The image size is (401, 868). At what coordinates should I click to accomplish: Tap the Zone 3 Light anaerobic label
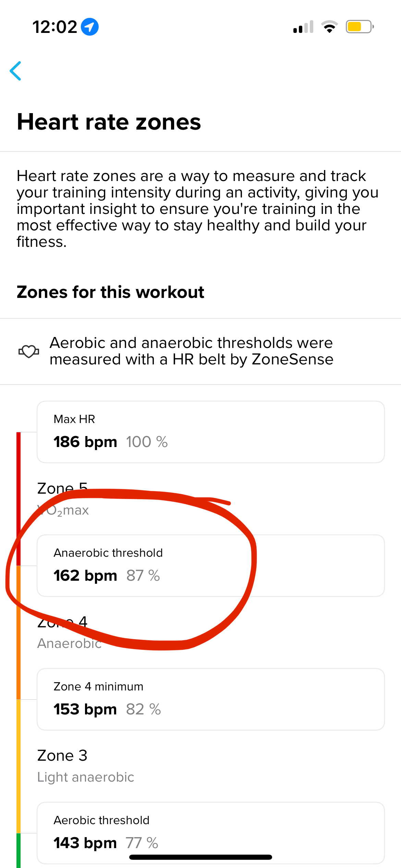pyautogui.click(x=85, y=766)
